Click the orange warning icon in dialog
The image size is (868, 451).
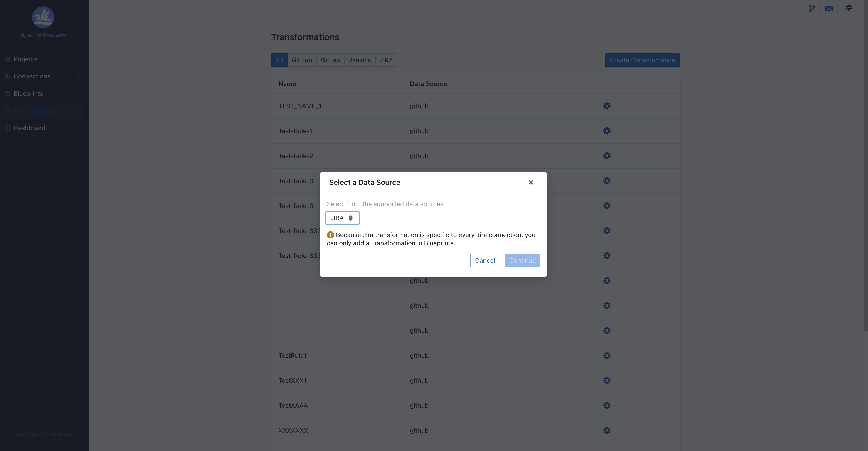click(330, 235)
